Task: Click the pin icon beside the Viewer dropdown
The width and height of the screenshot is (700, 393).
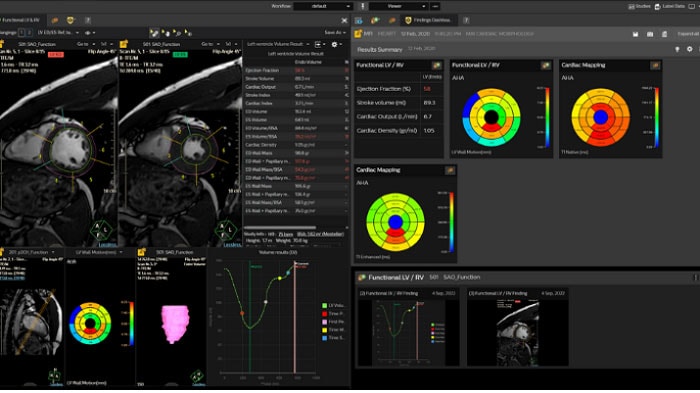Action: point(362,6)
